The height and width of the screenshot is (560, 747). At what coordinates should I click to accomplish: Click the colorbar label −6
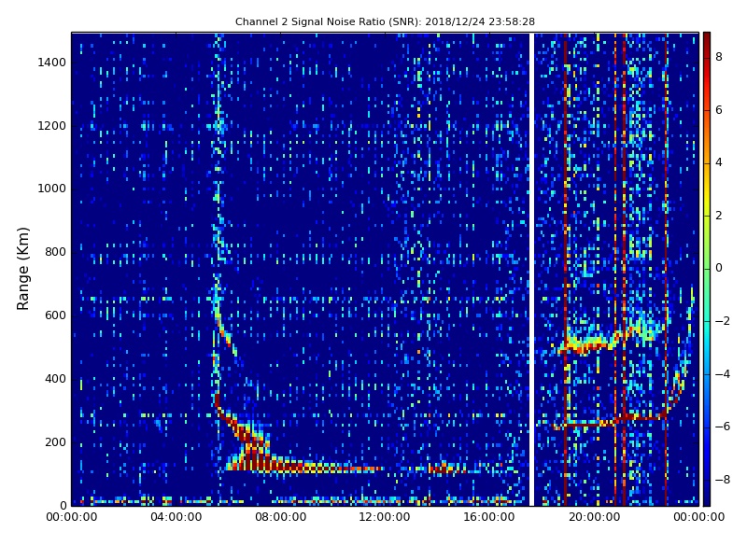point(723,427)
